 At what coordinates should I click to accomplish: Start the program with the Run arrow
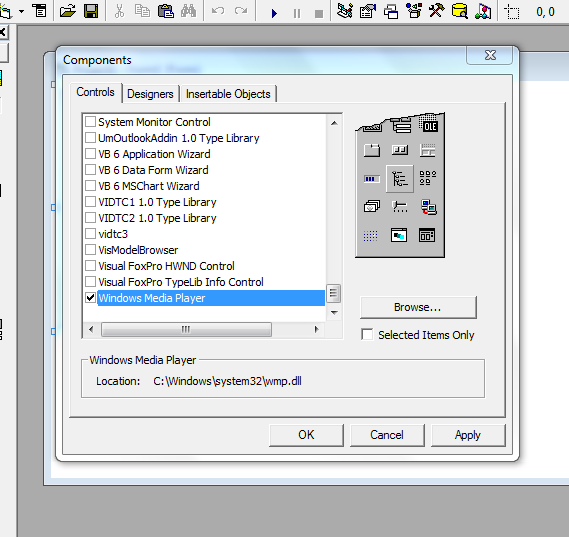(274, 14)
